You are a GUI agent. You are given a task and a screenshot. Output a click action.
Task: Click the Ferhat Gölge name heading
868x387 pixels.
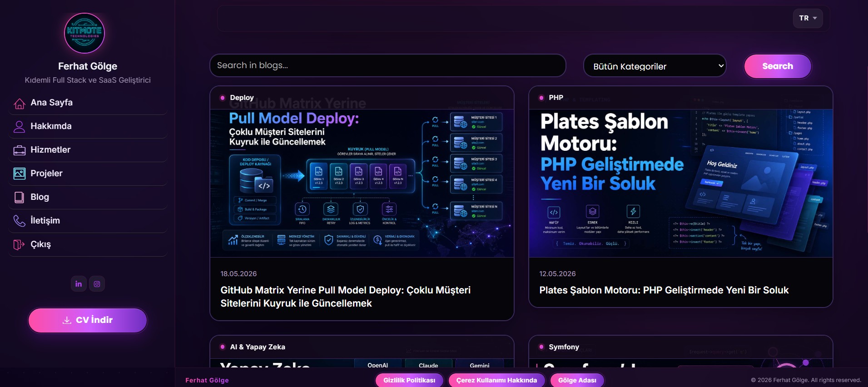(x=88, y=66)
